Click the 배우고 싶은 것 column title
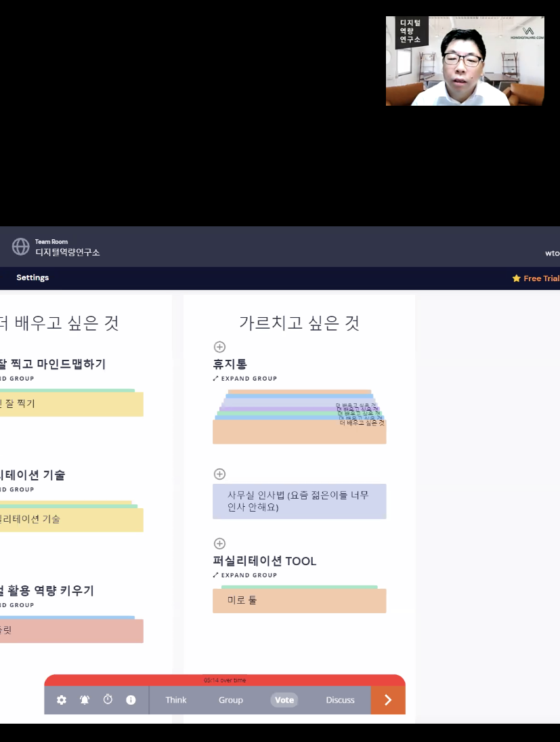The height and width of the screenshot is (742, 560). [x=59, y=323]
